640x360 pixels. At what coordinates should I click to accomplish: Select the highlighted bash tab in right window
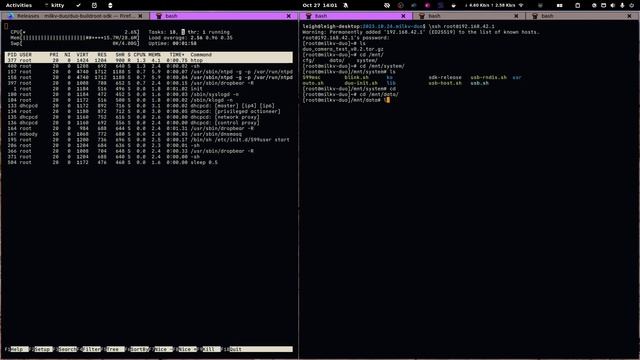[x=356, y=16]
